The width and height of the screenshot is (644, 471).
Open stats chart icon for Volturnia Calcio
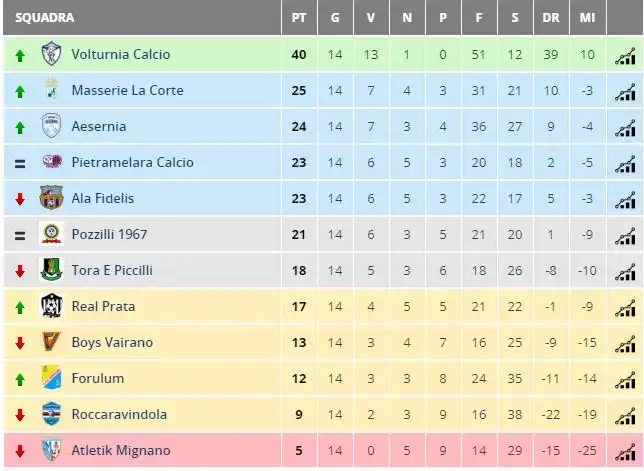tap(625, 57)
